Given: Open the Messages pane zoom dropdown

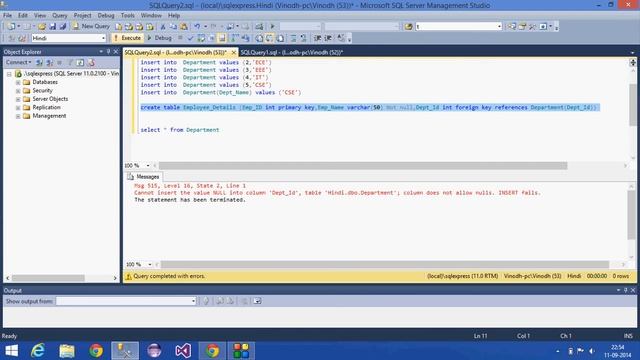Looking at the screenshot, I should pyautogui.click(x=149, y=264).
